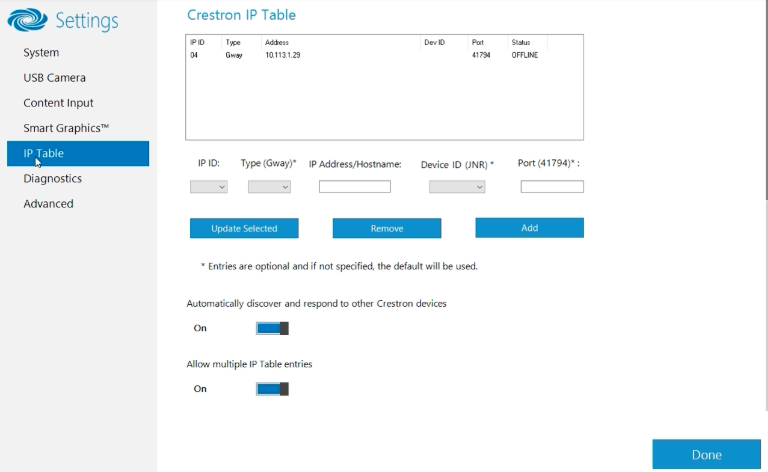Screen dimensions: 768x472
Task: Click the Remove button
Action: (x=387, y=228)
